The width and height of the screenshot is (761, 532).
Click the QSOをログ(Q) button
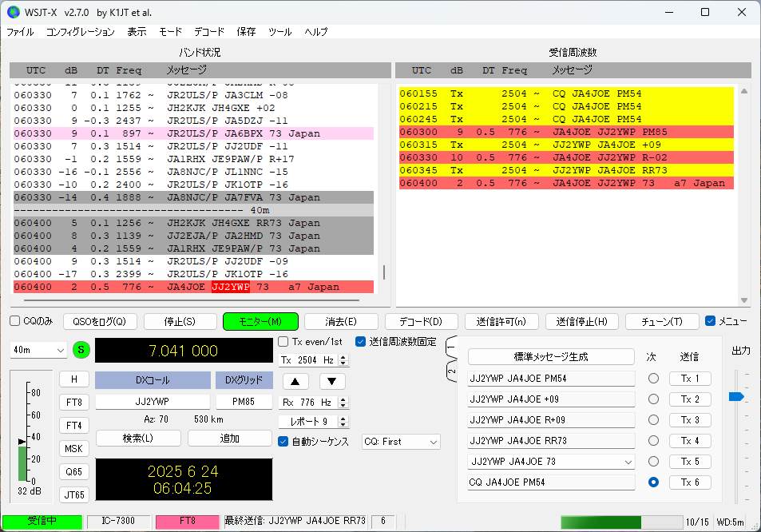coord(100,321)
